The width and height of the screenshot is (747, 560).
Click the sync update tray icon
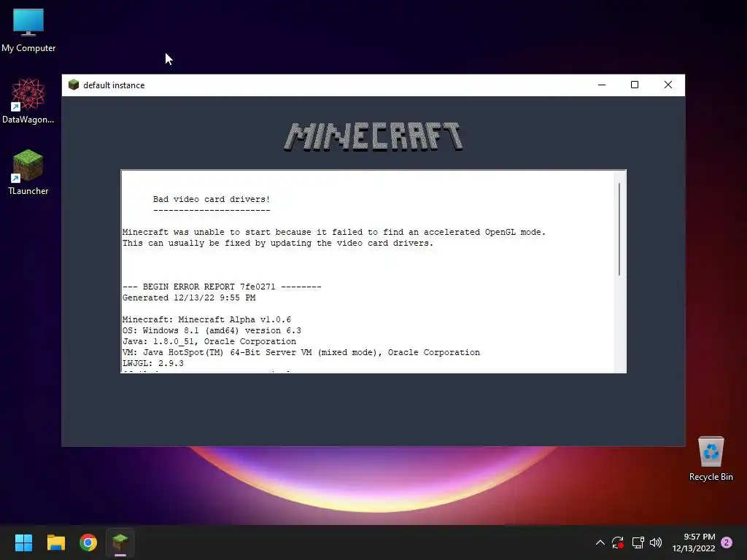click(x=618, y=542)
